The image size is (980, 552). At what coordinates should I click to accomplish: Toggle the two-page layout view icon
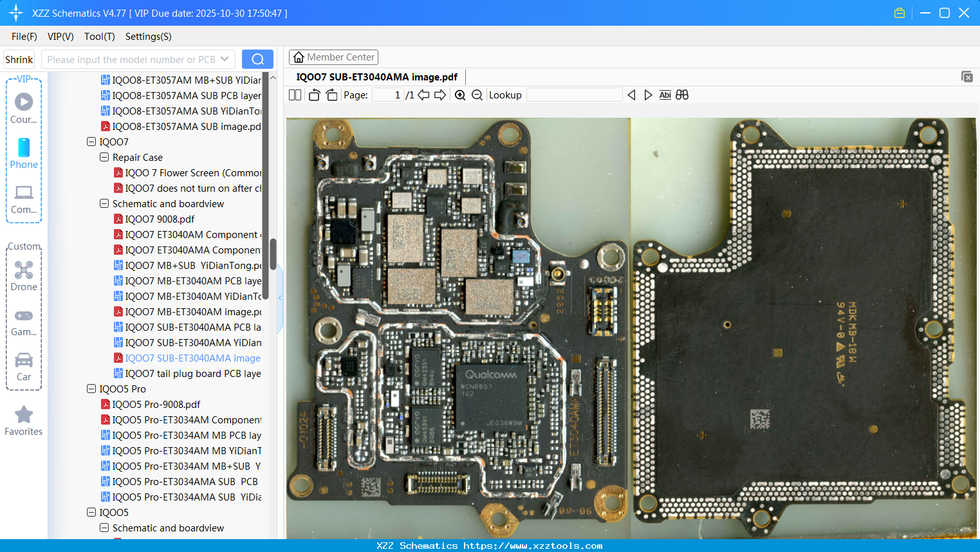pyautogui.click(x=295, y=95)
